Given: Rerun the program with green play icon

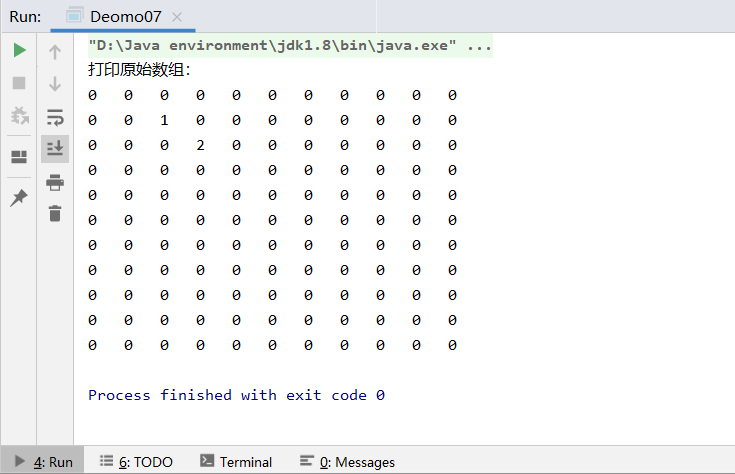Looking at the screenshot, I should [x=19, y=50].
